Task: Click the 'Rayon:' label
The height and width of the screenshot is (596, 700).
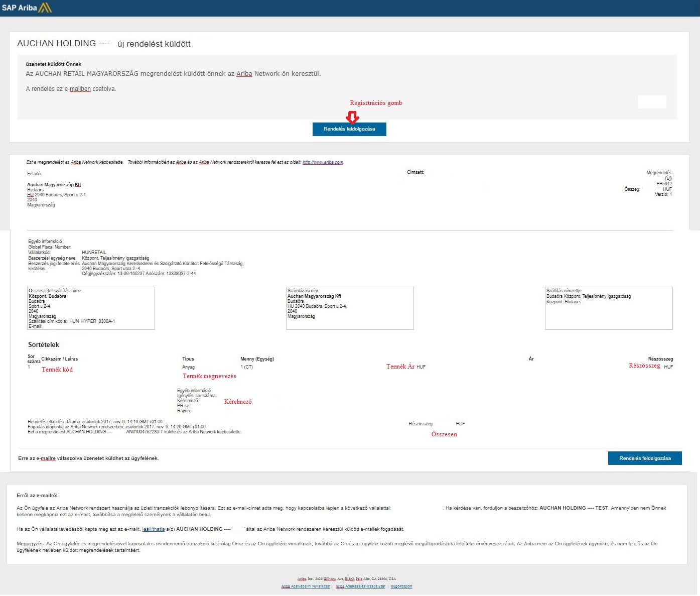Action: [184, 411]
